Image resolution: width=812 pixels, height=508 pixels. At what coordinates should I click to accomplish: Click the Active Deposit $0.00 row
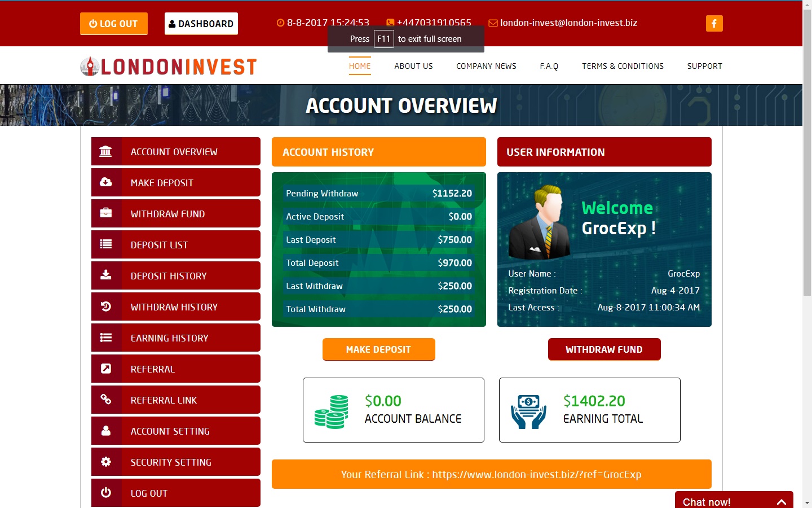point(379,216)
